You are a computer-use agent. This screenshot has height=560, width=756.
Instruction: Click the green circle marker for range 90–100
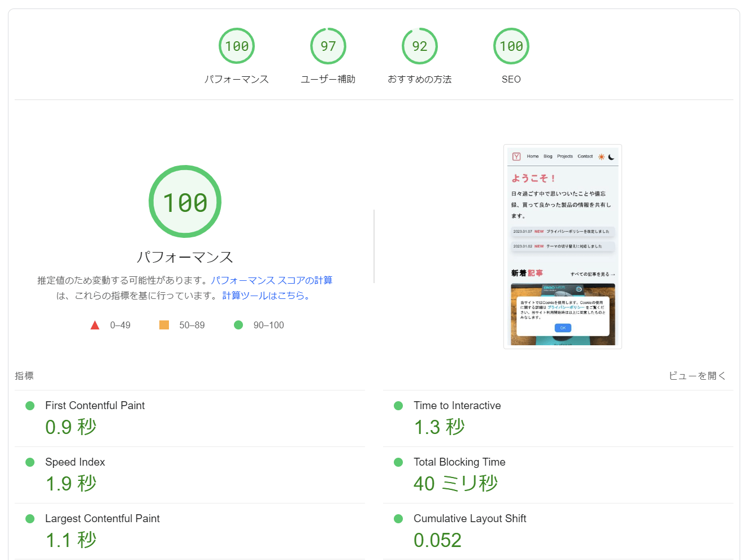coord(238,324)
